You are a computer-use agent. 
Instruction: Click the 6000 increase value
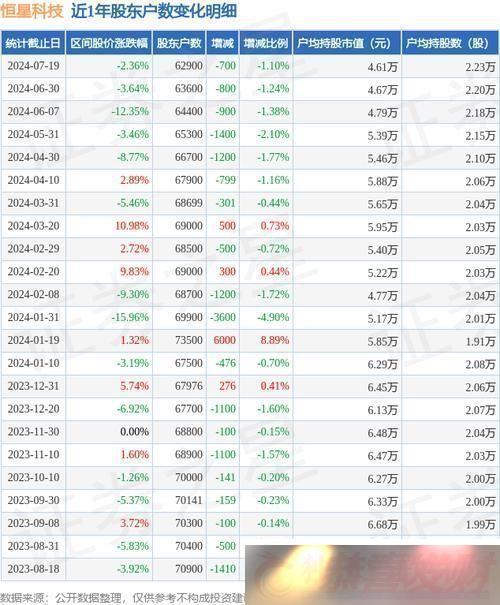225,340
